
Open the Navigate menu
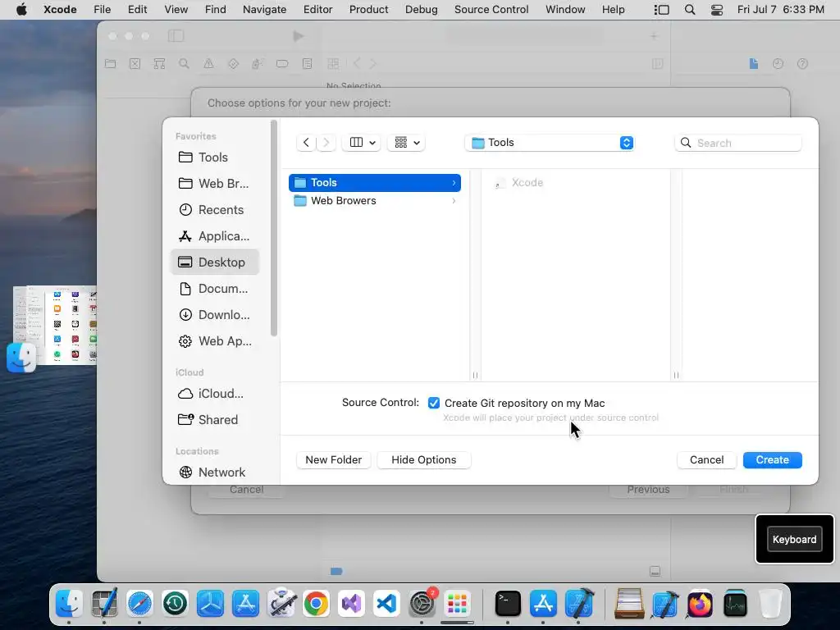click(265, 10)
